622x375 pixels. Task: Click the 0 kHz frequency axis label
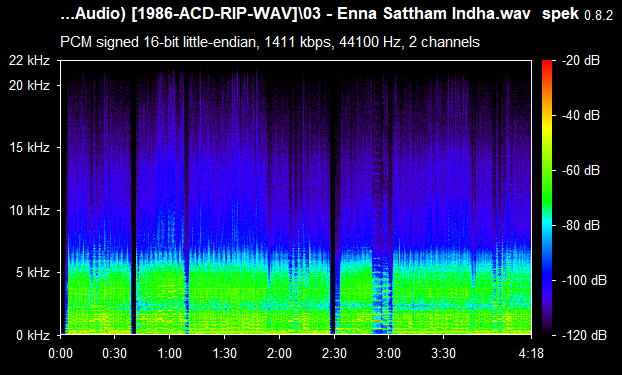tap(33, 335)
